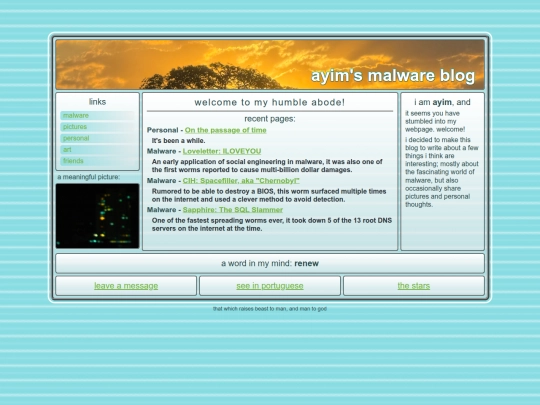Click the 'recent pages:' label

270,119
